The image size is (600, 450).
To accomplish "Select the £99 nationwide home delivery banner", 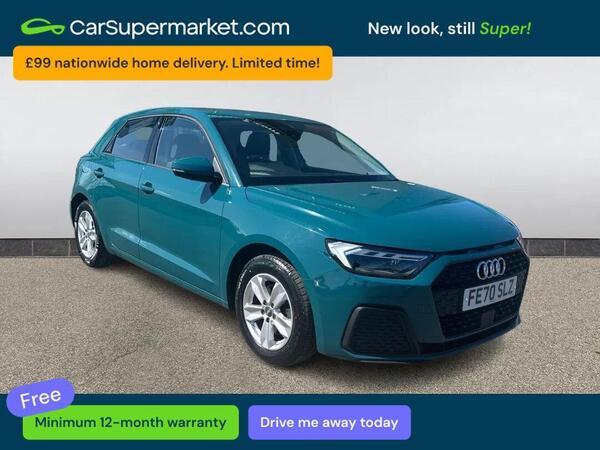I will tap(173, 63).
